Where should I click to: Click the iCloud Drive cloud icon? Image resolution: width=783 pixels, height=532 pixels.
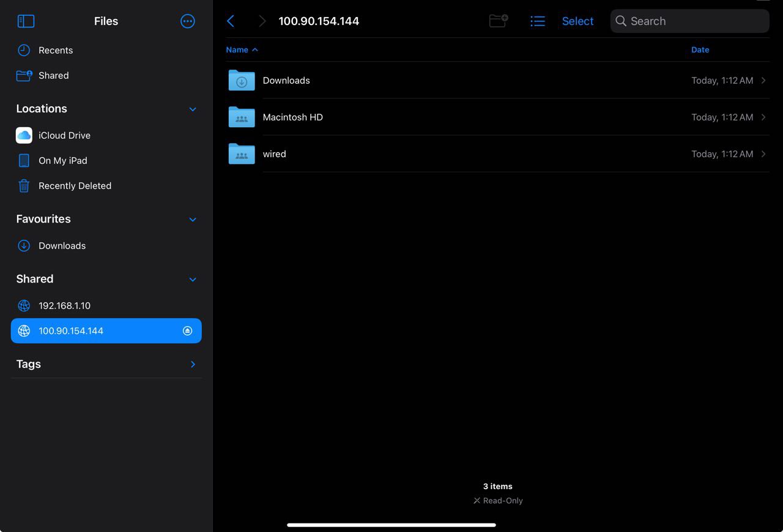(24, 135)
